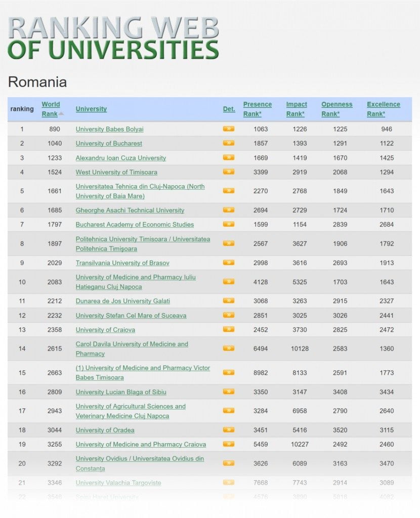The width and height of the screenshot is (420, 518).
Task: Click the Romania page heading
Action: 37,82
